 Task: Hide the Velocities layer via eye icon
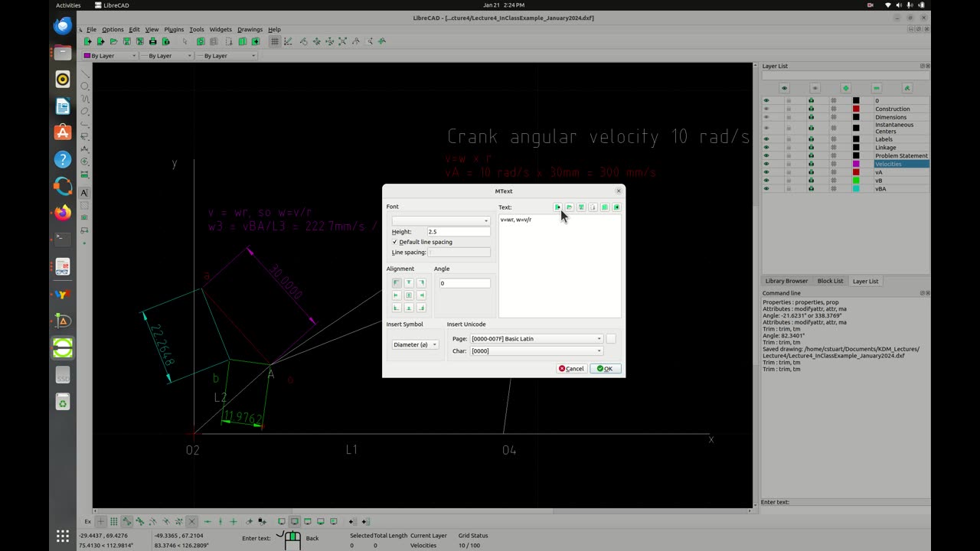pyautogui.click(x=766, y=164)
